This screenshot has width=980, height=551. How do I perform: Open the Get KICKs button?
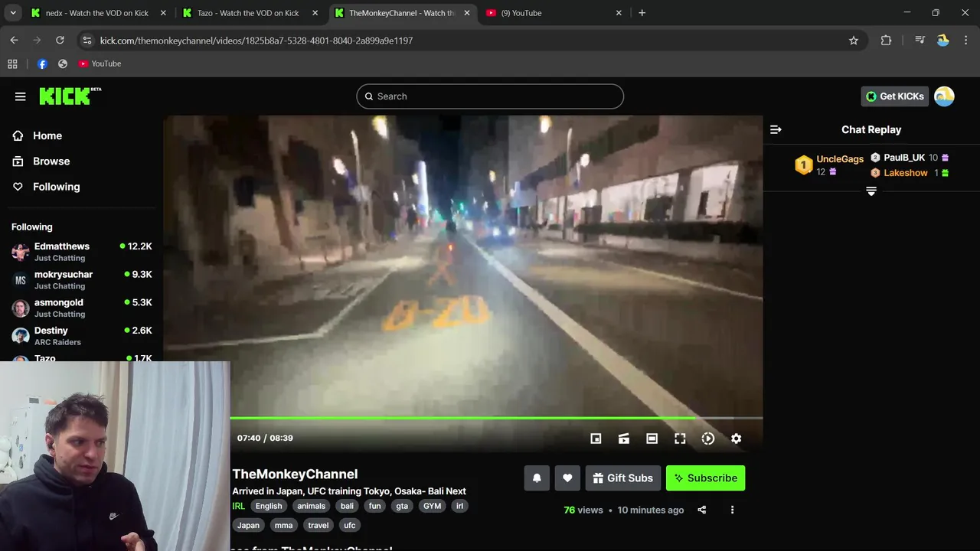[x=895, y=96]
